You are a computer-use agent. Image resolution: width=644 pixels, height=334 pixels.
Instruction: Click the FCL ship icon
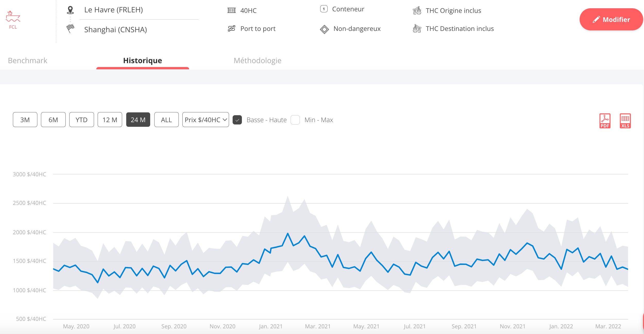click(x=13, y=16)
